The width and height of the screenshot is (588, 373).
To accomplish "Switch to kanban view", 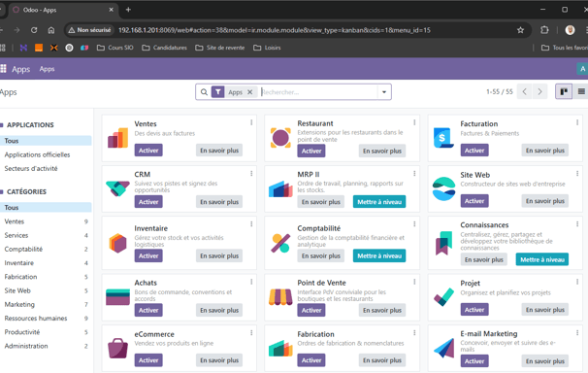I will point(564,91).
